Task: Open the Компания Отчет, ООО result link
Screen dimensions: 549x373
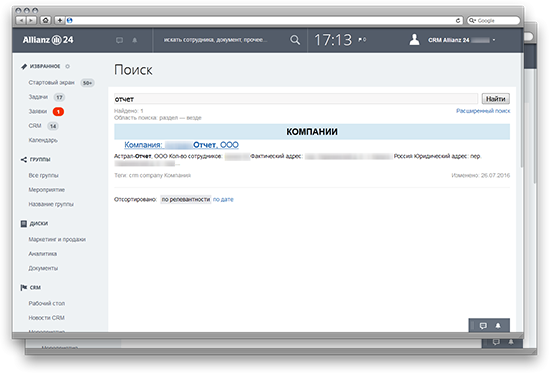Action: (x=181, y=145)
